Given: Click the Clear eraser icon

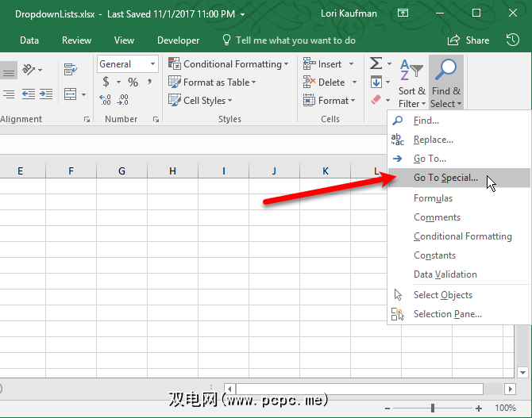Looking at the screenshot, I should click(x=376, y=100).
